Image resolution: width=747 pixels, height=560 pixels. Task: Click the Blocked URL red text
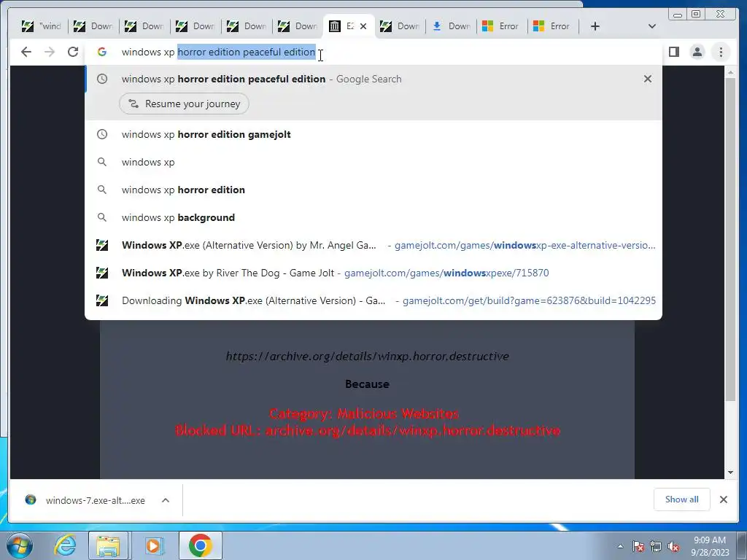click(368, 430)
